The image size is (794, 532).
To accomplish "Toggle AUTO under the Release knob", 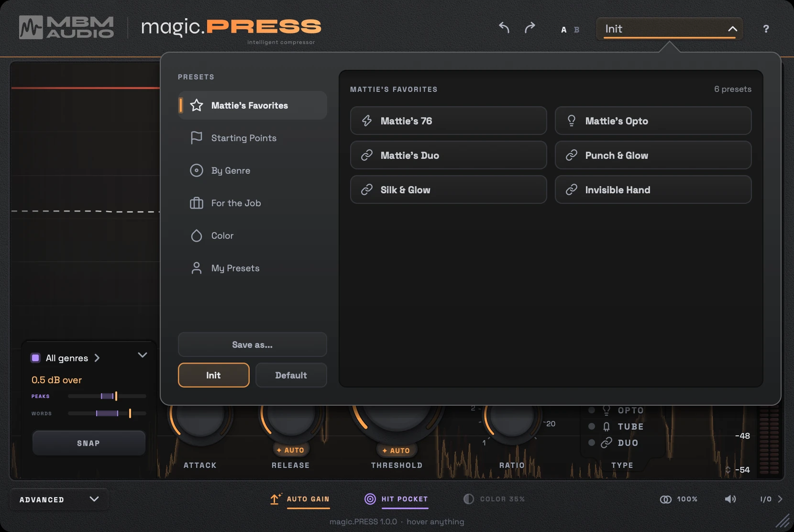I will [x=290, y=450].
